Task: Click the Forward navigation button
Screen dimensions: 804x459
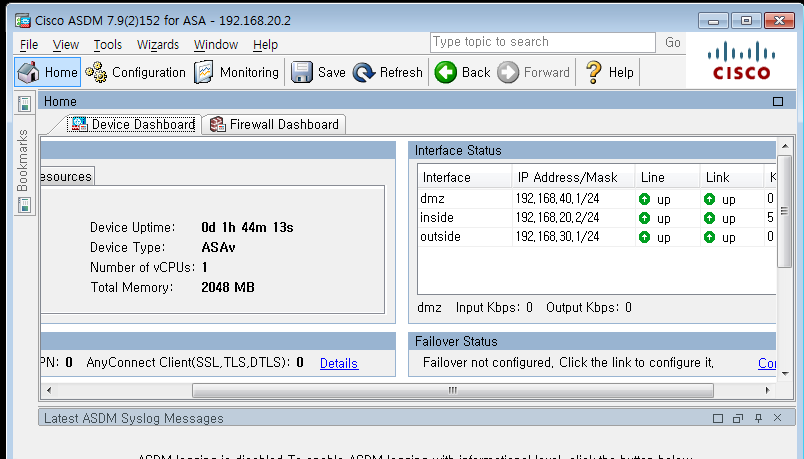Action: click(x=534, y=72)
